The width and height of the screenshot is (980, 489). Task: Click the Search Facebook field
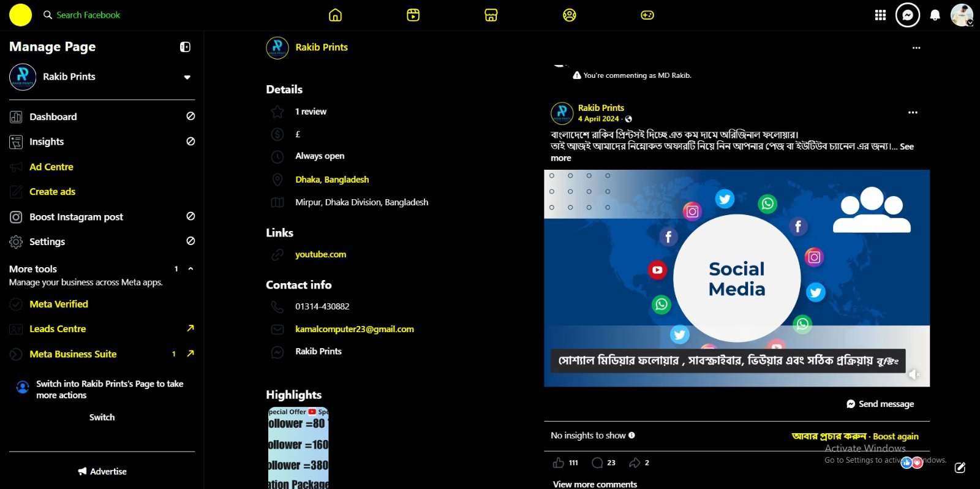(x=88, y=15)
